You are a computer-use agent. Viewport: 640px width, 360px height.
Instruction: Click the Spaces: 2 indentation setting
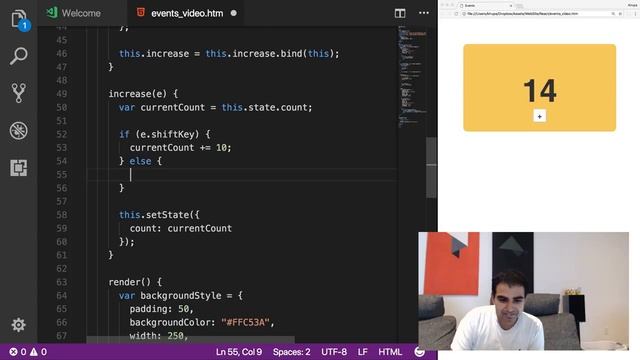pos(291,352)
